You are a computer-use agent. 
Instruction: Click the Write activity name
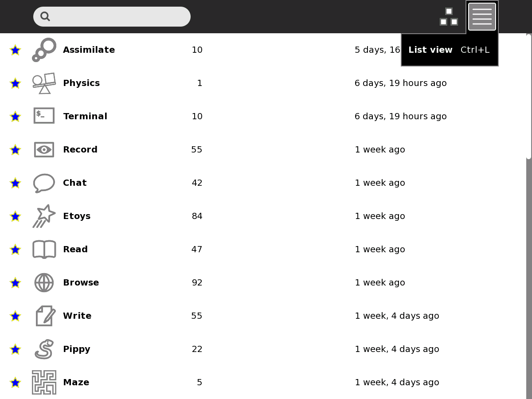point(77,316)
